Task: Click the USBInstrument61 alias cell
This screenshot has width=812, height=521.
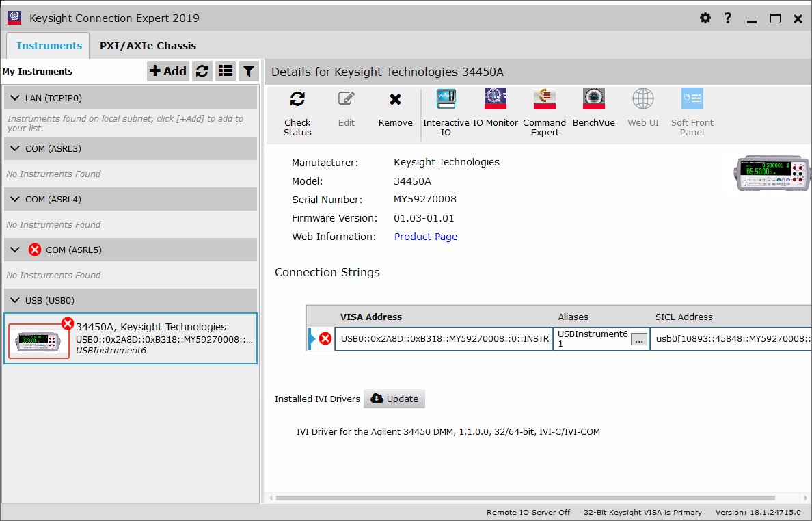Action: click(601, 338)
